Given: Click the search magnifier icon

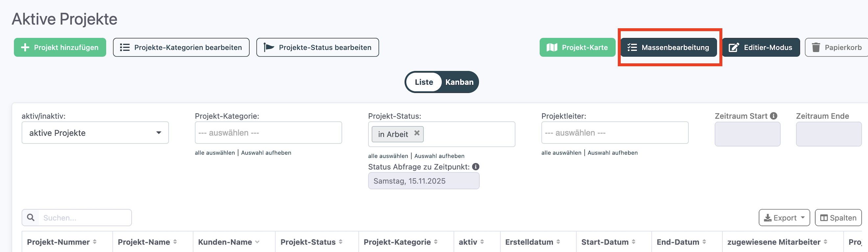Looking at the screenshot, I should tap(31, 218).
